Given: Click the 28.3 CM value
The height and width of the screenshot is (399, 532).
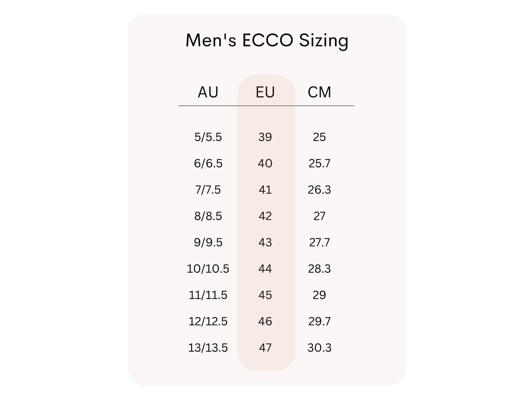Looking at the screenshot, I should tap(319, 269).
